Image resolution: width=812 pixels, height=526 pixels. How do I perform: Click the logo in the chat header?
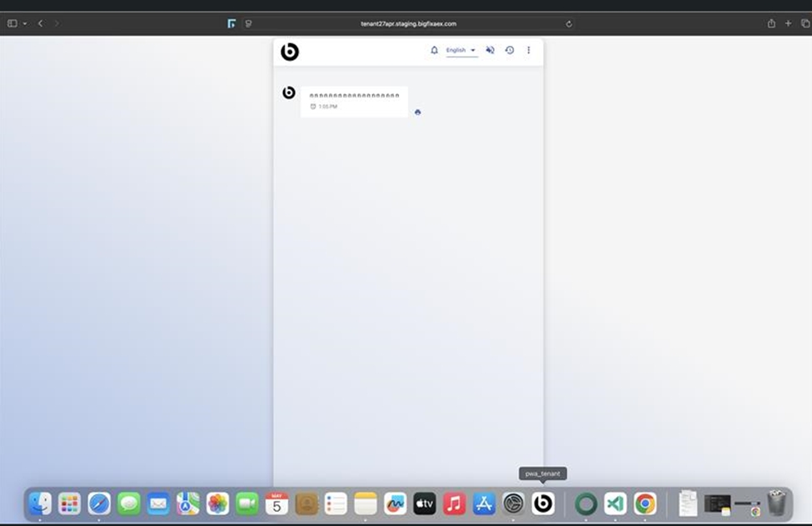point(290,52)
